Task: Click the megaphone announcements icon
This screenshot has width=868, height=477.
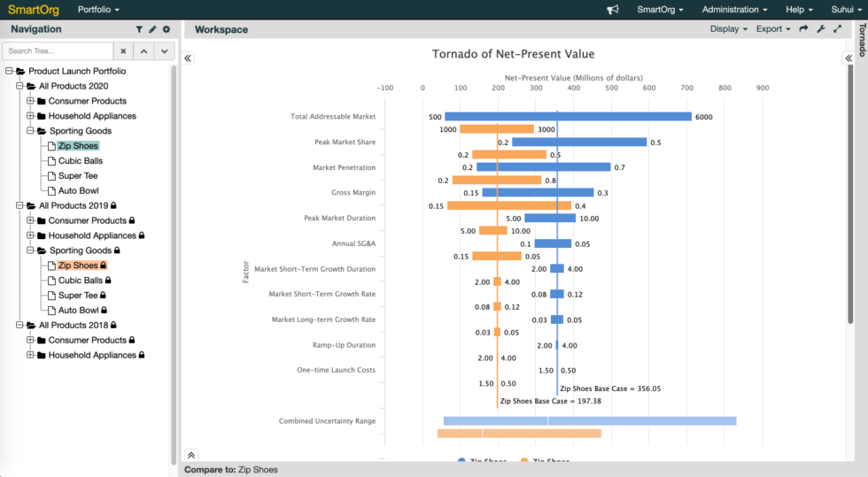Action: click(x=612, y=10)
